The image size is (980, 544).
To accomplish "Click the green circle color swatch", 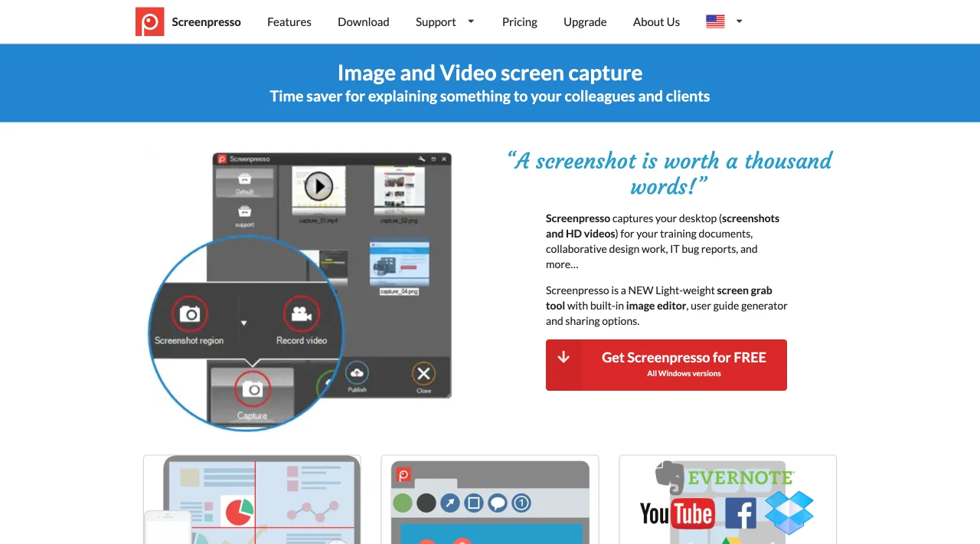I will coord(403,503).
